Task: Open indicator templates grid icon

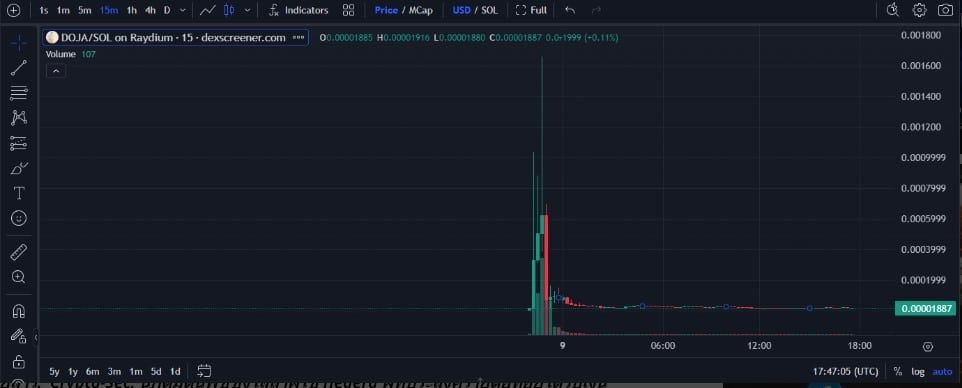Action: click(348, 10)
